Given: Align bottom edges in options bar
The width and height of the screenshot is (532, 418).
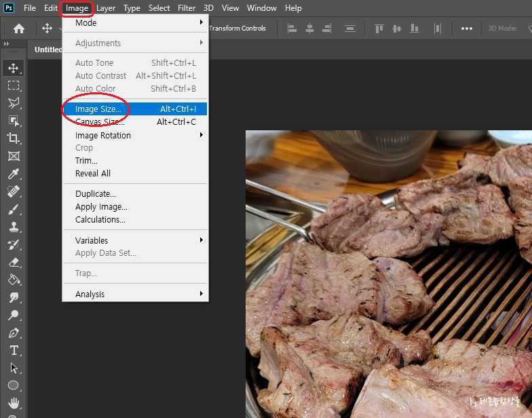Looking at the screenshot, I should [414, 28].
